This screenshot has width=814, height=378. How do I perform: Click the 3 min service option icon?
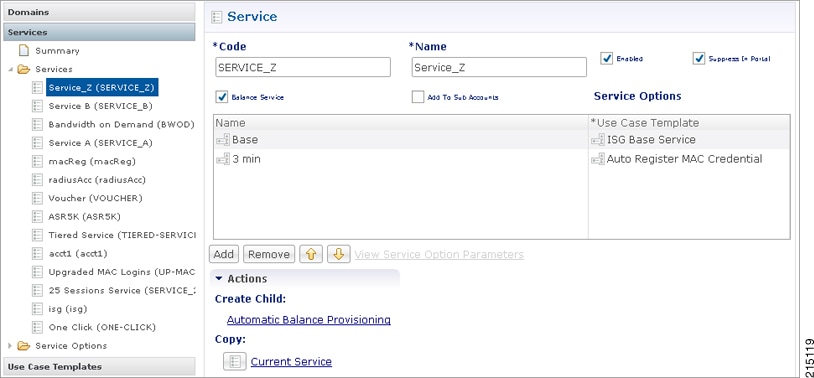coord(223,159)
